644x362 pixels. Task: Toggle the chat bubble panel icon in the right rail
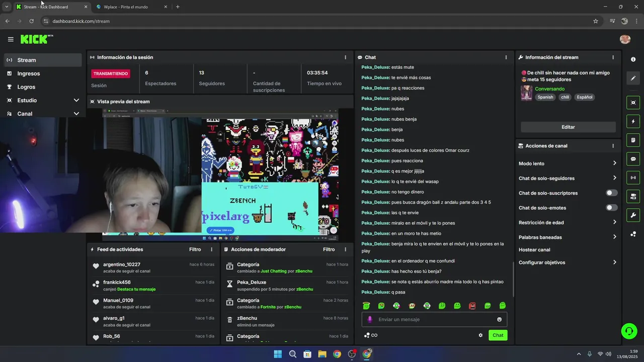pyautogui.click(x=633, y=159)
